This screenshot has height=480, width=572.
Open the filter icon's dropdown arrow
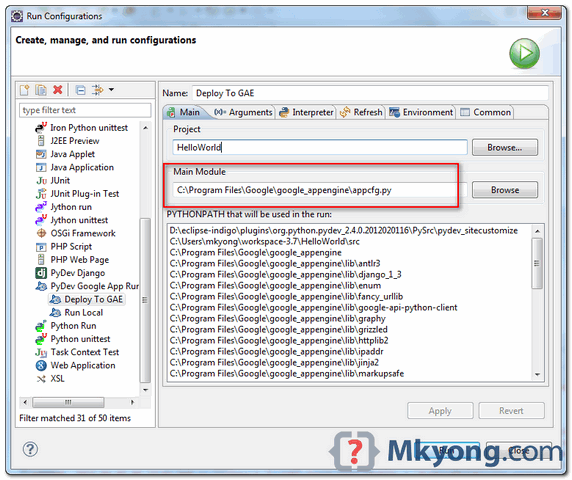(111, 90)
